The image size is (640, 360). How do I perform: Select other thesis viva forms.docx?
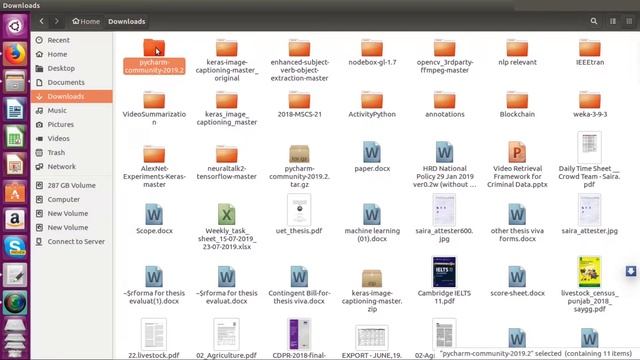pyautogui.click(x=517, y=223)
